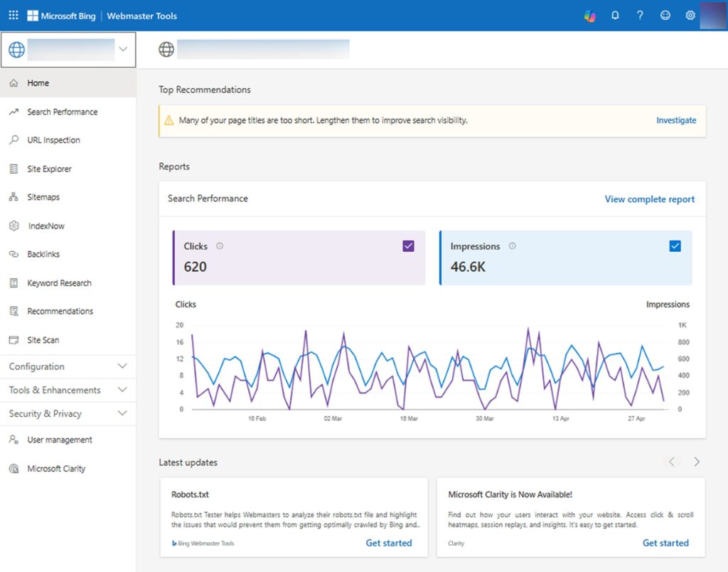Open the notifications bell
This screenshot has height=572, width=728.
(615, 16)
